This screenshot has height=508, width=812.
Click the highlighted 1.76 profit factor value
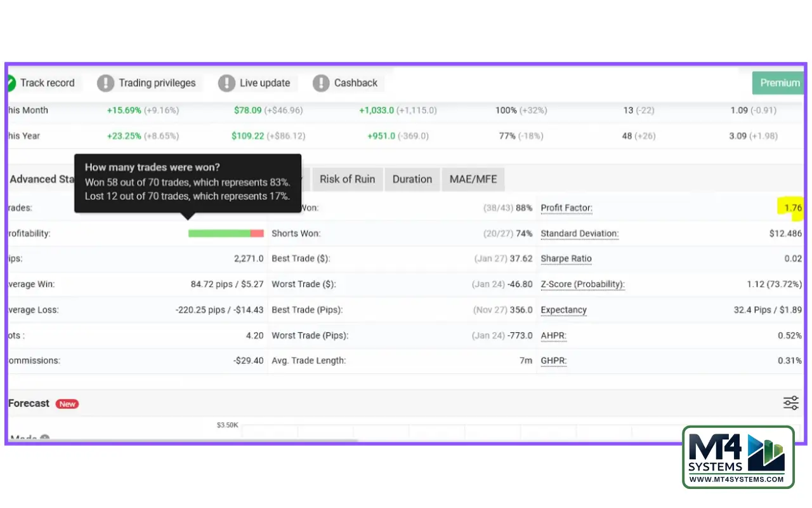pyautogui.click(x=792, y=208)
